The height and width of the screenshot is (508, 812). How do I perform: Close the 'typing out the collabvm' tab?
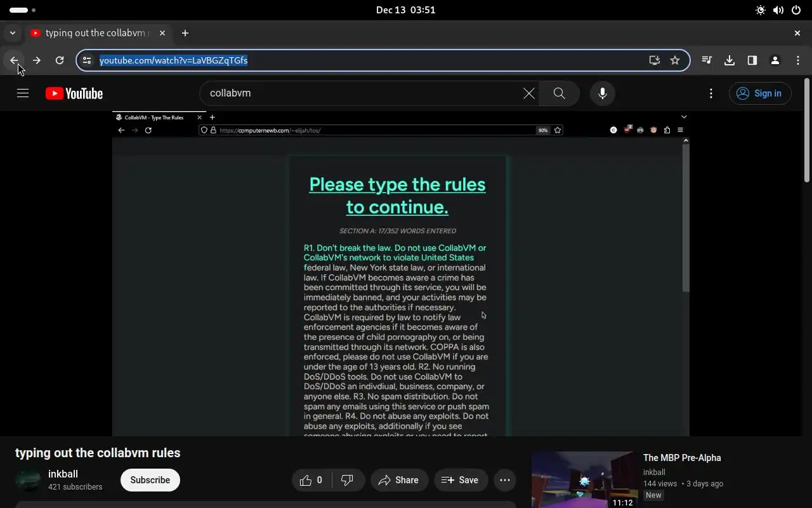pyautogui.click(x=162, y=33)
